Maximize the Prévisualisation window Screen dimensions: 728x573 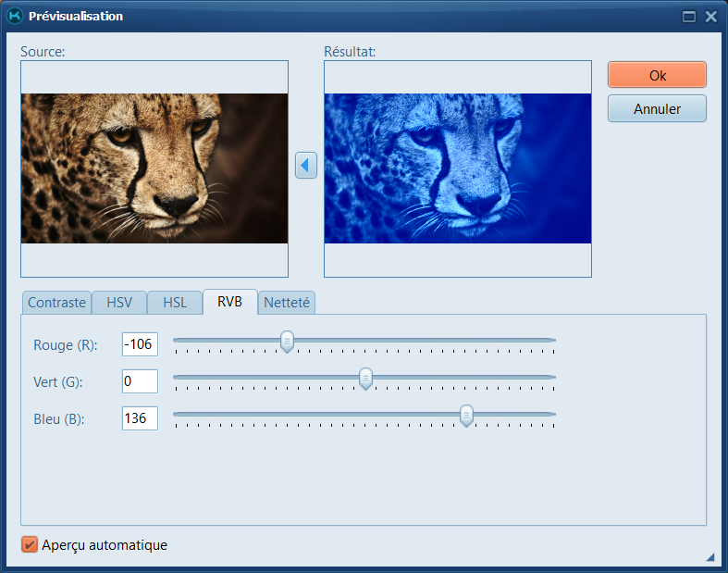[689, 17]
